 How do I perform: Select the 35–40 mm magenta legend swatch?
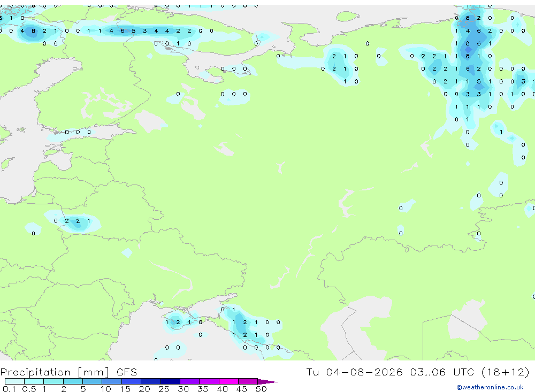[209, 381]
